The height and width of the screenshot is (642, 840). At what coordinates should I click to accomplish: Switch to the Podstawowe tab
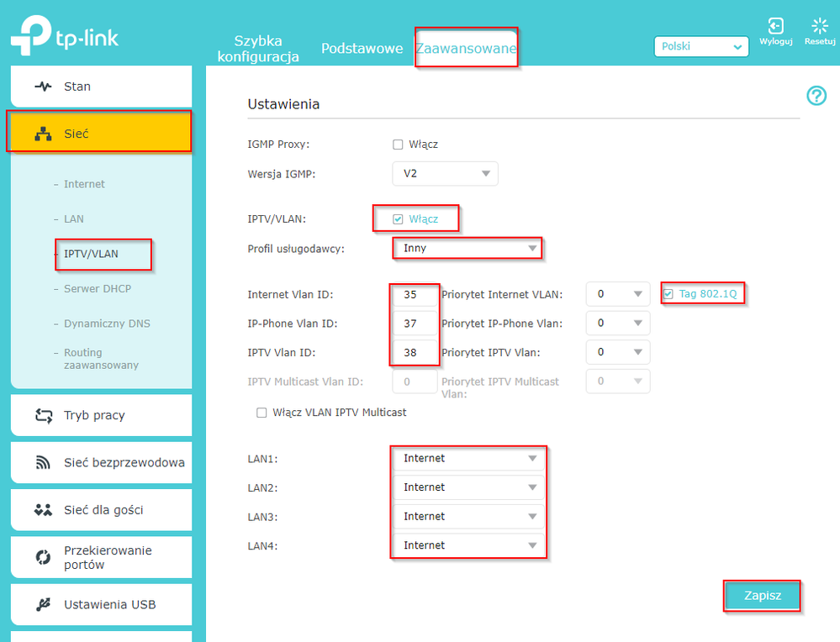tap(362, 49)
